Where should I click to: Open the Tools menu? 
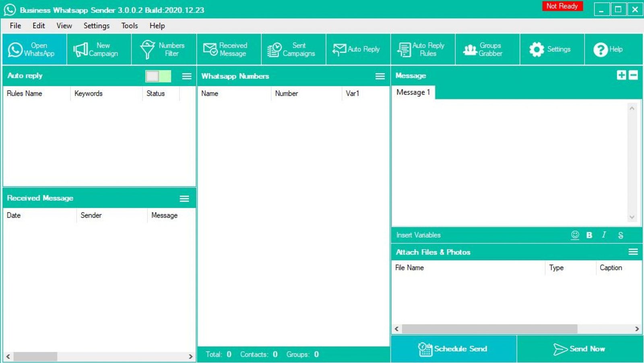point(129,26)
